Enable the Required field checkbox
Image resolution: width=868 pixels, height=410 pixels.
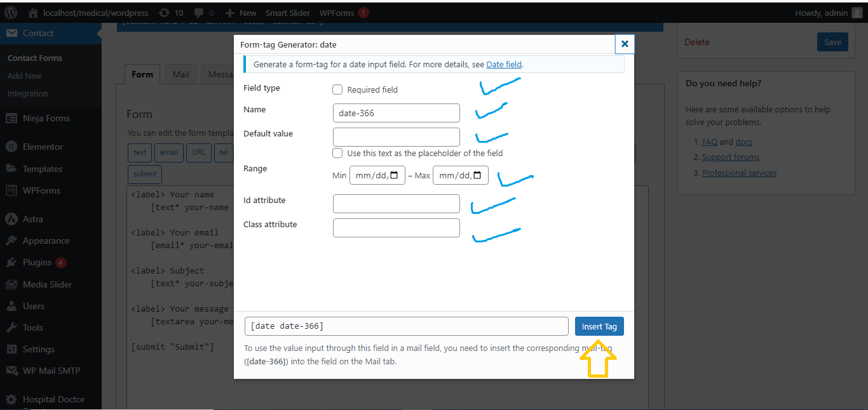[x=337, y=89]
